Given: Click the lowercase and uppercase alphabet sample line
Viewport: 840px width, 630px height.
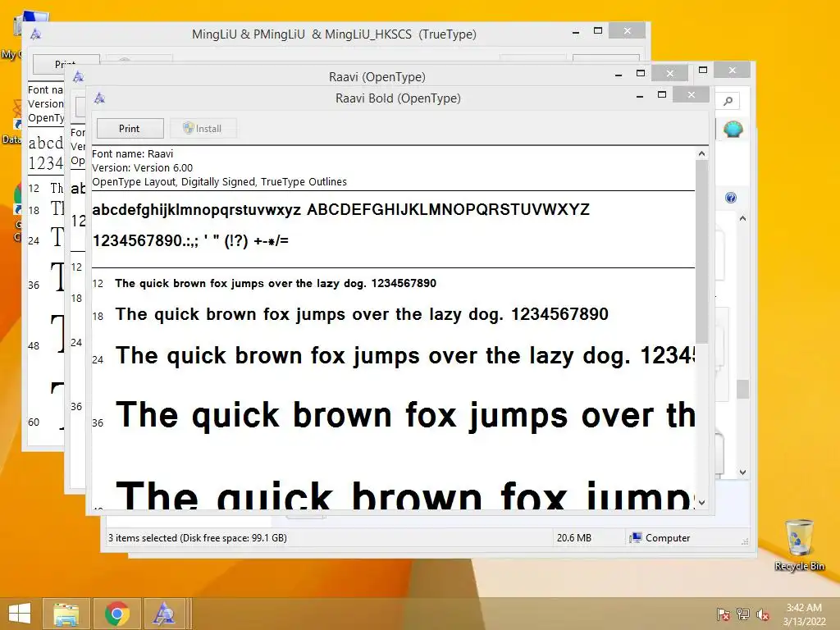Looking at the screenshot, I should (x=340, y=209).
